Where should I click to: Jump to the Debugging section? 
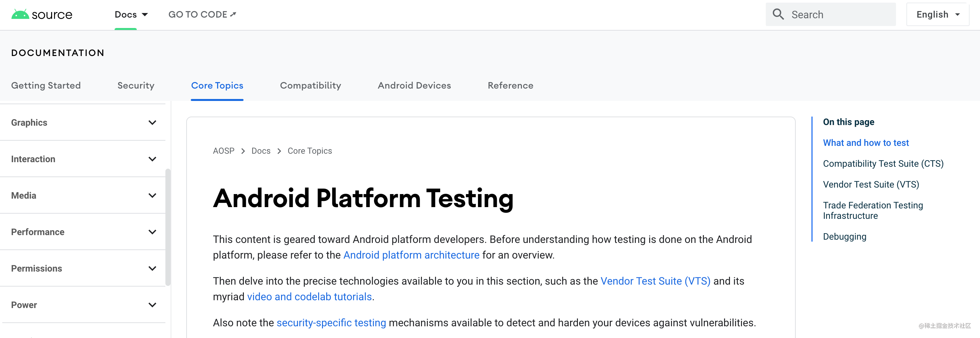coord(845,237)
